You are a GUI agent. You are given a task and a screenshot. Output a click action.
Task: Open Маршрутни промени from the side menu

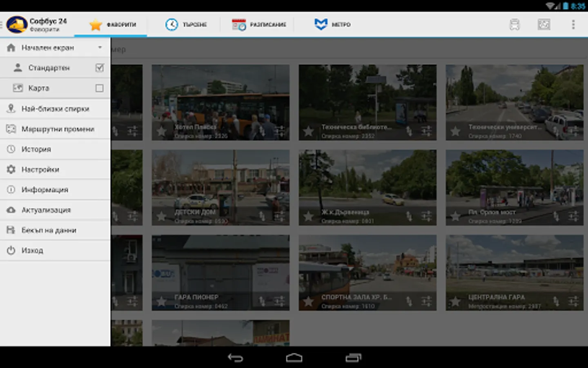(55, 129)
